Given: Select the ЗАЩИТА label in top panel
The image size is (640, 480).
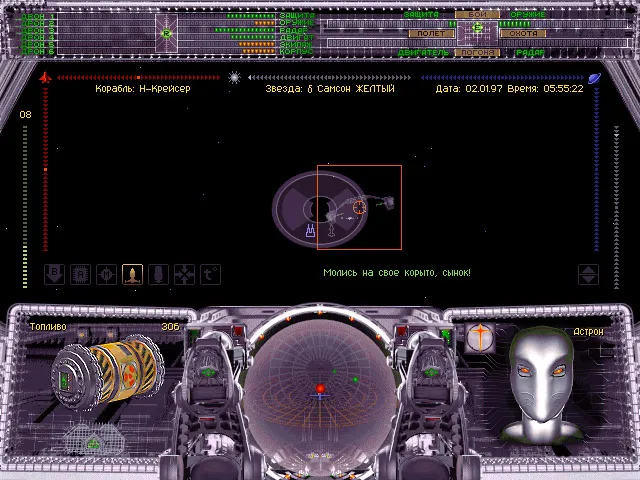Looking at the screenshot, I should 423,15.
